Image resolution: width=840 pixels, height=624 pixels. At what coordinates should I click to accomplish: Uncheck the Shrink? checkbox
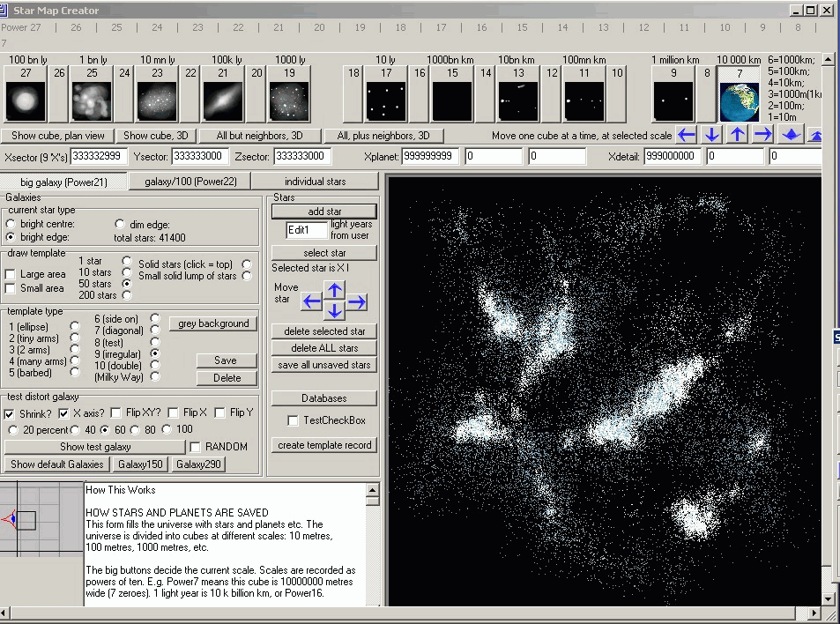tap(10, 413)
